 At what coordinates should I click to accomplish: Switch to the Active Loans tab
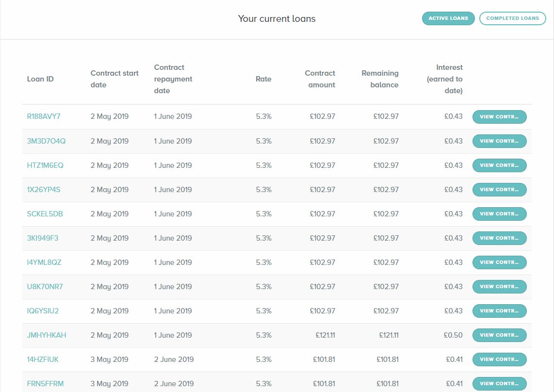(x=448, y=18)
